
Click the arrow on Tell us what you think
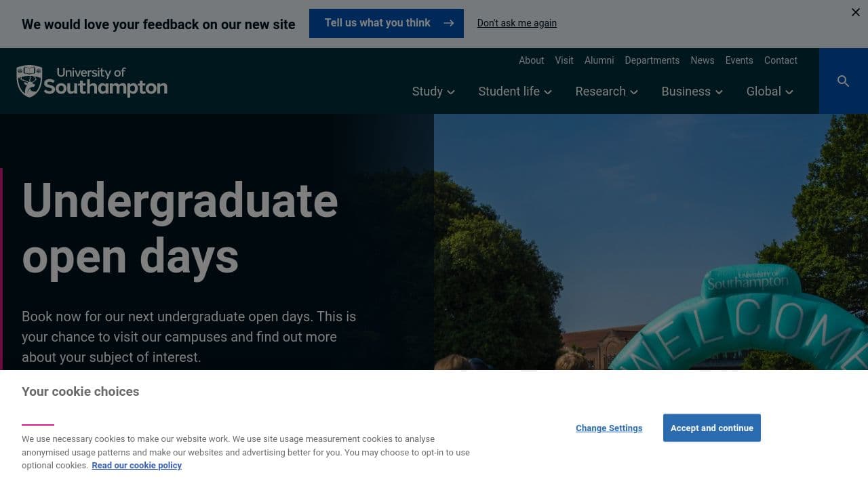click(448, 22)
